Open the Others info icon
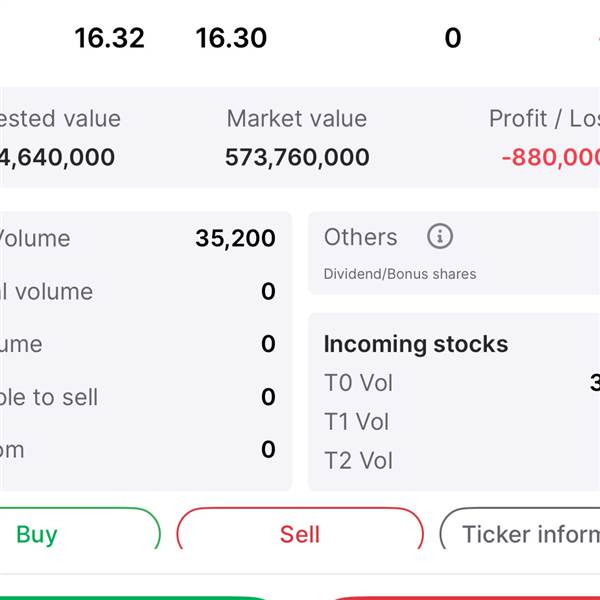Image resolution: width=600 pixels, height=600 pixels. click(440, 236)
